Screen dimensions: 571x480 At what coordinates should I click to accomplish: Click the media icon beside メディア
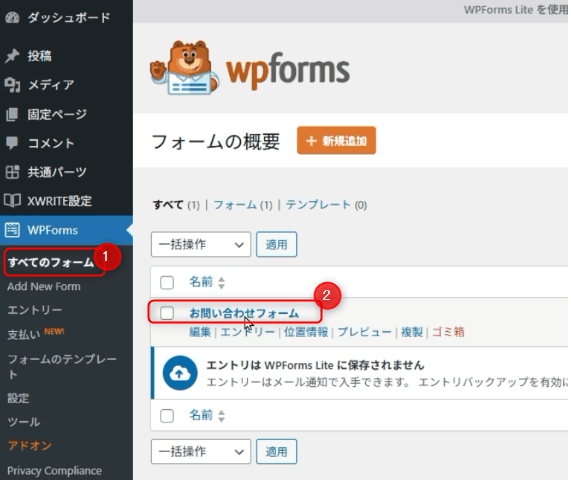tap(12, 85)
